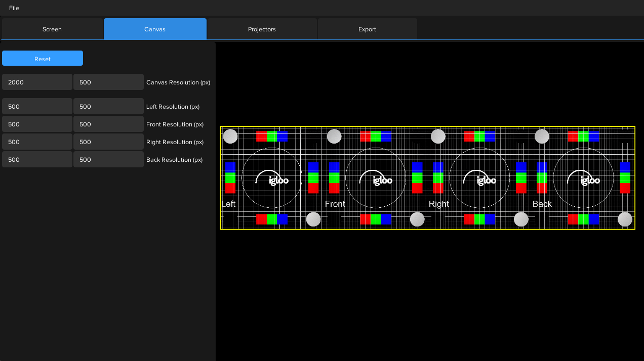Edit the Back Resolution height field
The height and width of the screenshot is (361, 644).
click(108, 160)
